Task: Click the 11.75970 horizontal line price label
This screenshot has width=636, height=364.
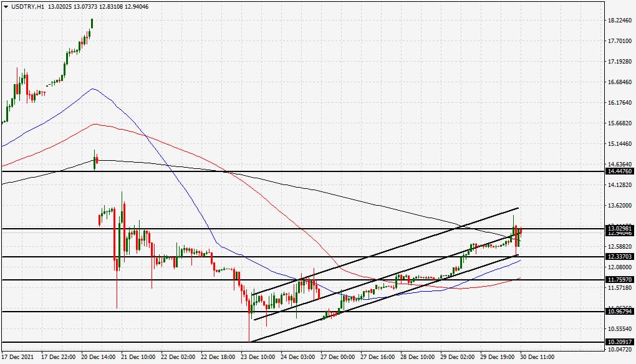Action: pos(620,280)
